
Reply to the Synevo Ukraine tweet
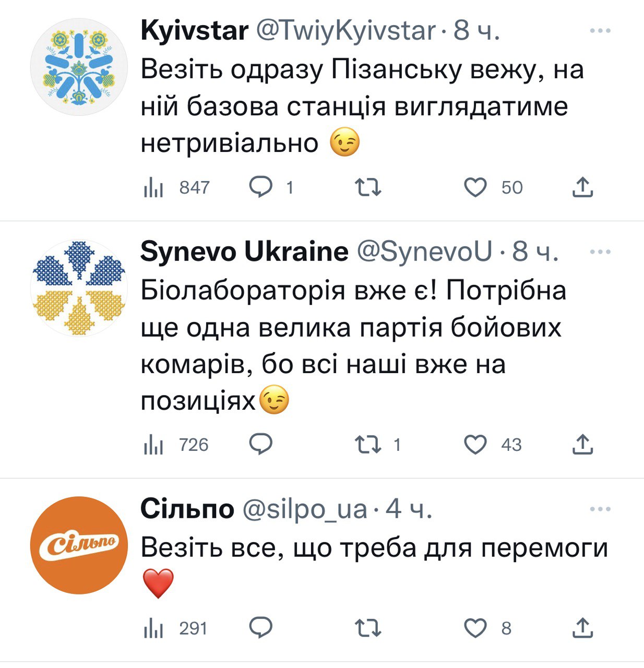(x=261, y=444)
